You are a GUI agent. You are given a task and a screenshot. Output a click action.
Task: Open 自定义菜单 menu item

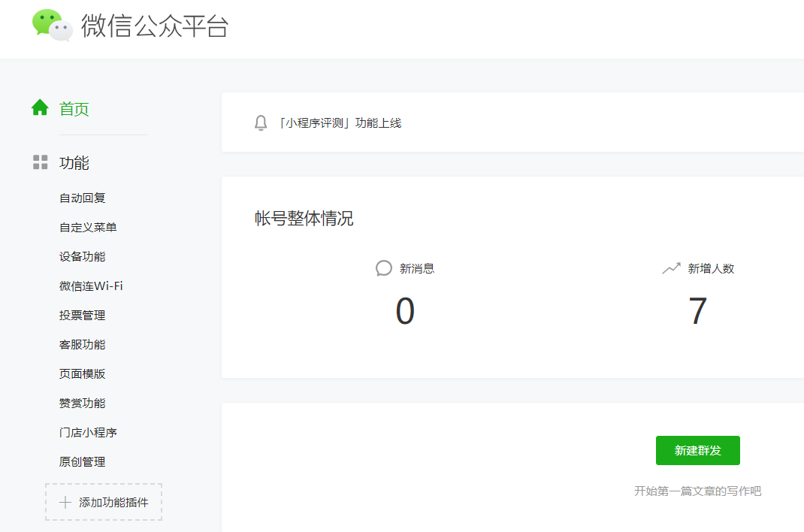point(88,227)
